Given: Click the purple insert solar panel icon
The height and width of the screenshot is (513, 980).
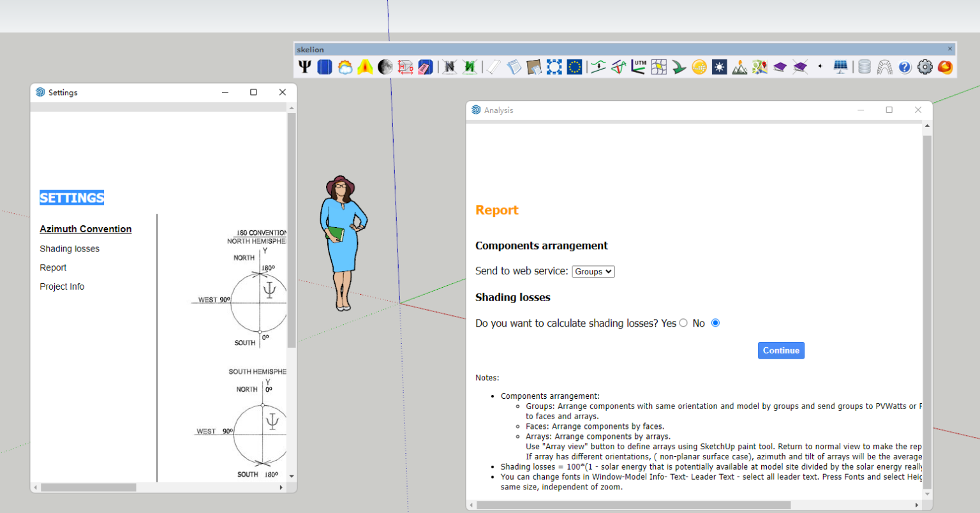Looking at the screenshot, I should 779,66.
